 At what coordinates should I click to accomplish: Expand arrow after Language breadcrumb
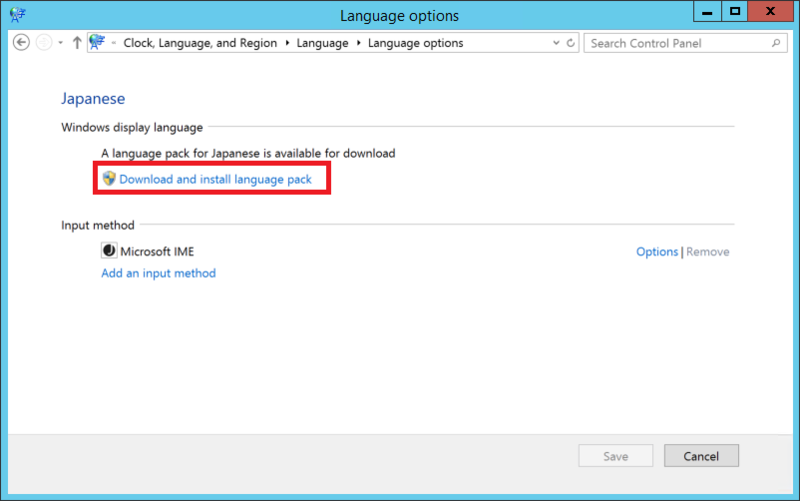click(359, 43)
